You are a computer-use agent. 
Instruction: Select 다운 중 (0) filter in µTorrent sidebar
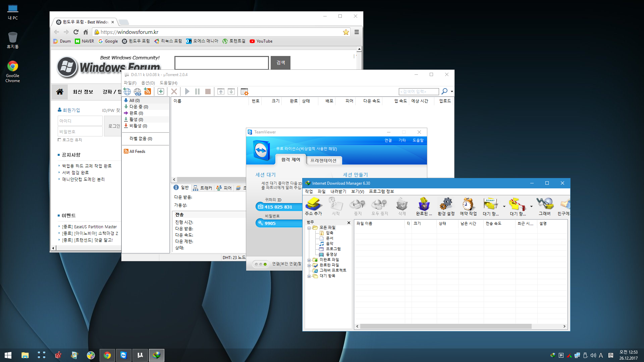click(x=146, y=107)
